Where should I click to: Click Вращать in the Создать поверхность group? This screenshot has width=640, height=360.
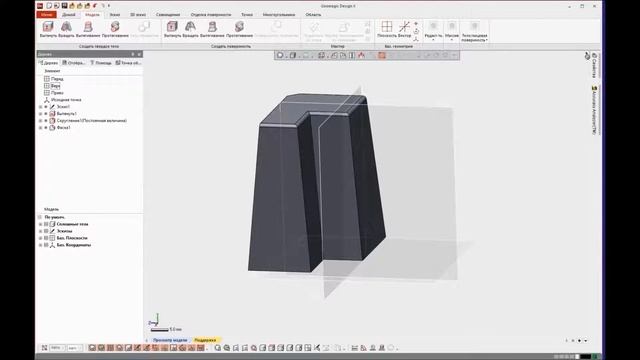pyautogui.click(x=190, y=30)
